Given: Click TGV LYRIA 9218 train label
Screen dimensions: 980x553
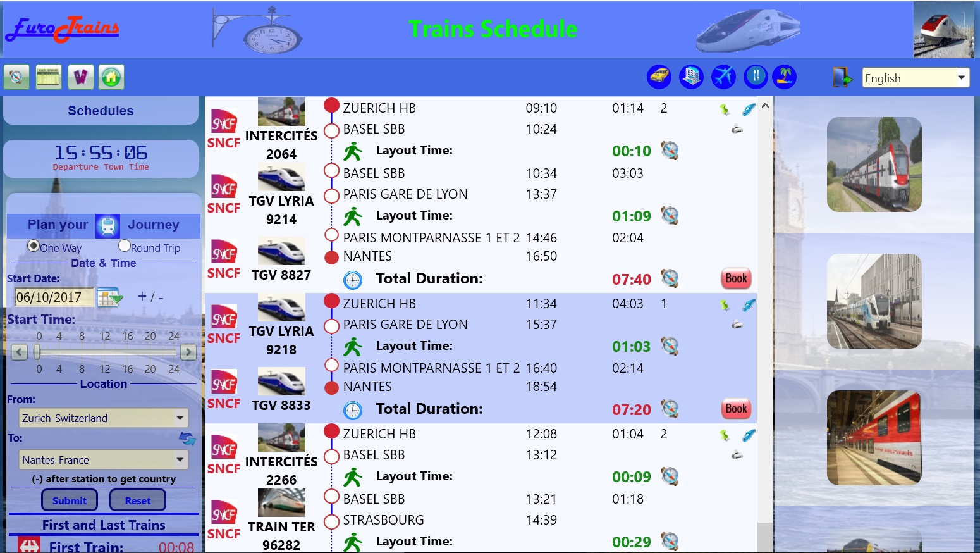Looking at the screenshot, I should click(281, 340).
